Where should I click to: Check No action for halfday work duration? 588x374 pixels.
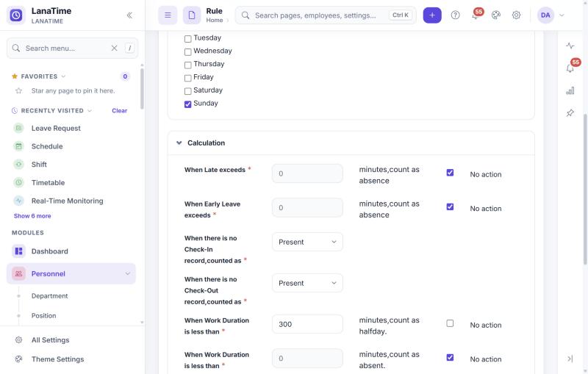pyautogui.click(x=450, y=323)
